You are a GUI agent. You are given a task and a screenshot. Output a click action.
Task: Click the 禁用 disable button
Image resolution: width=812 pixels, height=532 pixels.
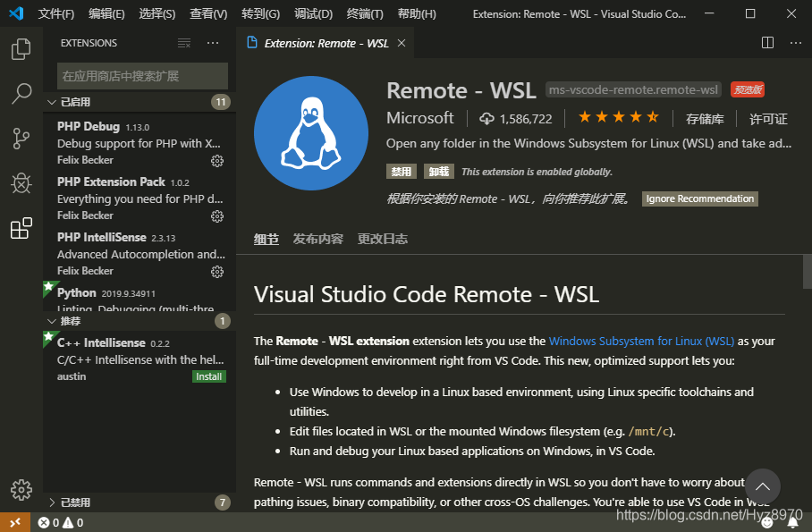pyautogui.click(x=402, y=172)
